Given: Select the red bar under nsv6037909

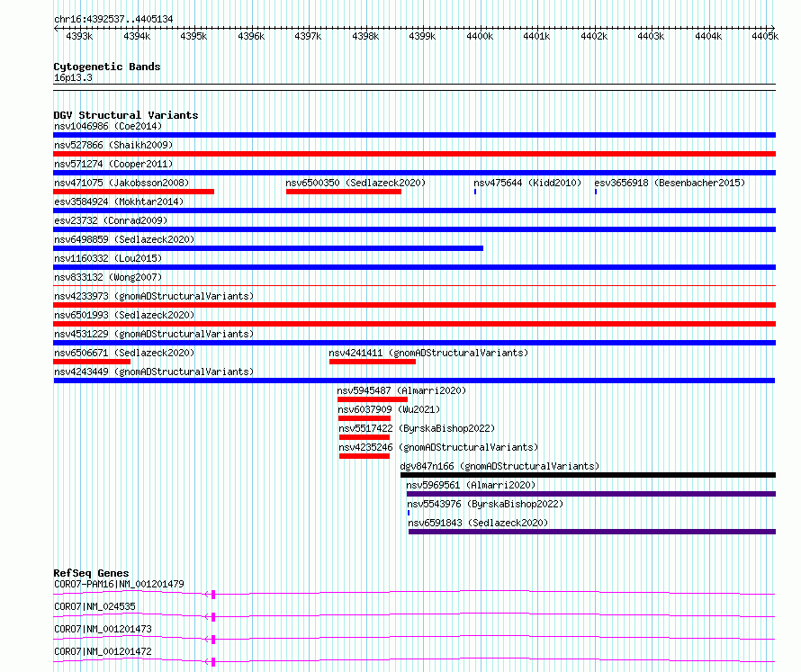Looking at the screenshot, I should [364, 418].
